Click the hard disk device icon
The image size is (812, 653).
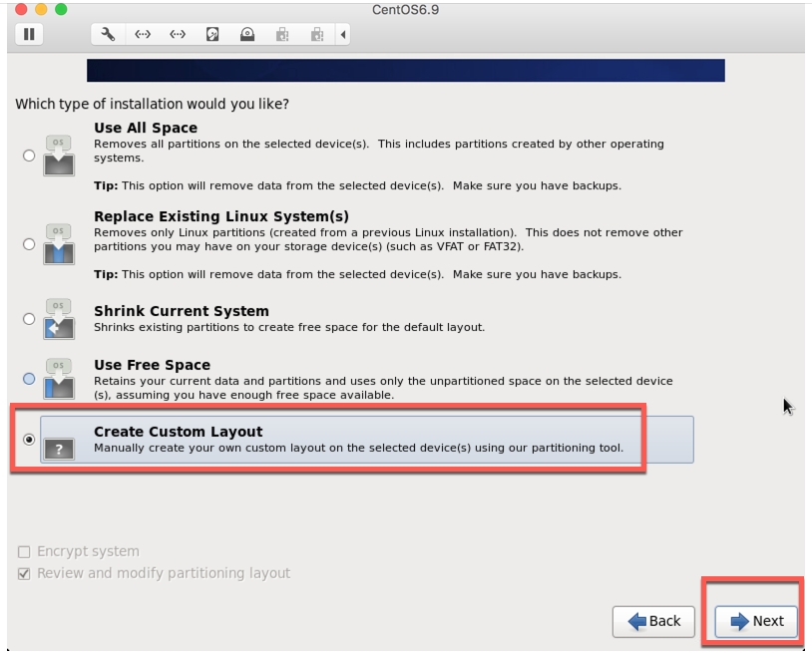212,34
